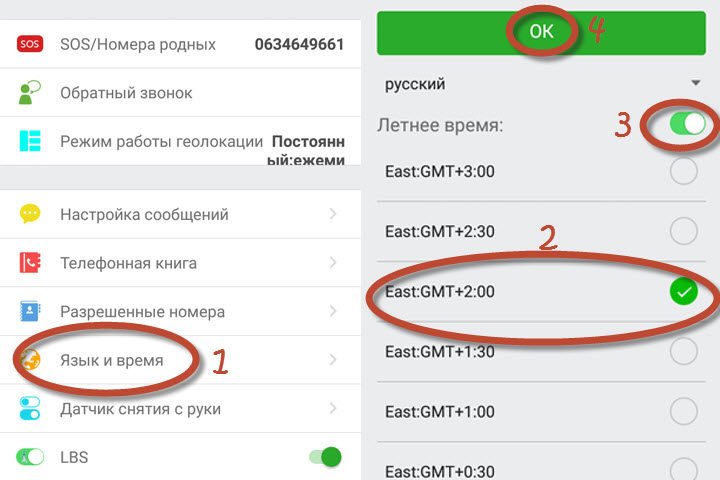Open Обратный звонок menu entry
The height and width of the screenshot is (480, 720).
click(x=180, y=93)
